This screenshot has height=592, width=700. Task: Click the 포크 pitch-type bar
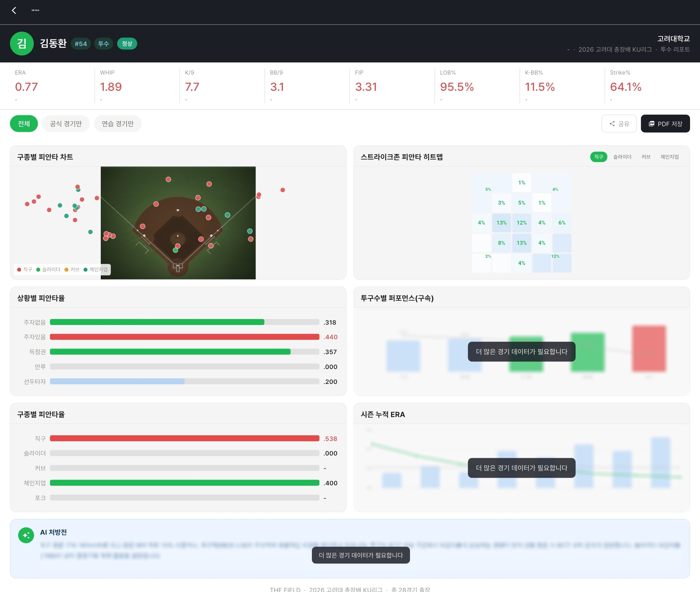click(x=184, y=497)
